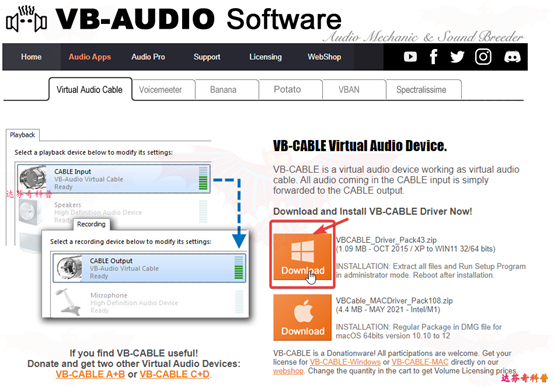This screenshot has width=554, height=388.
Task: Follow the VB-CABLE A+B link
Action: click(x=90, y=374)
